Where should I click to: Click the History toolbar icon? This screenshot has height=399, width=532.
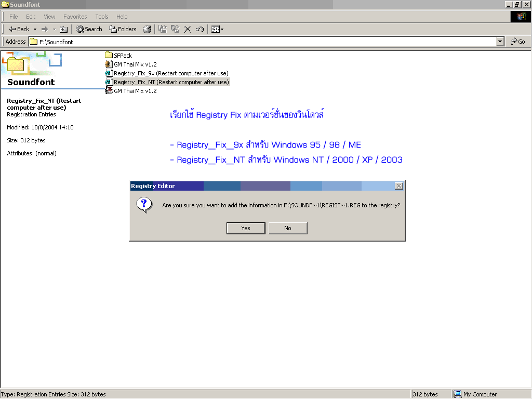(147, 29)
